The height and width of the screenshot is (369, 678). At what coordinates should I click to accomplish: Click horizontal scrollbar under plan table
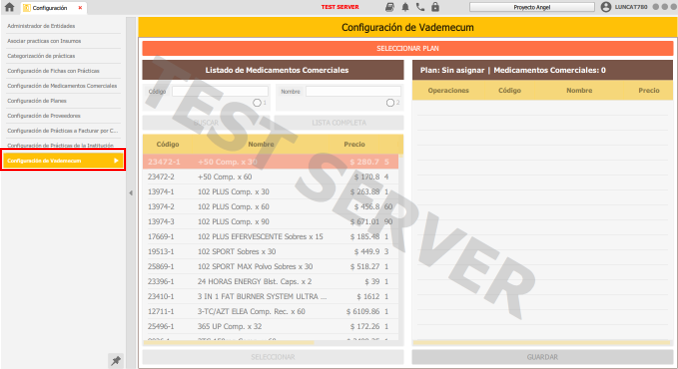click(542, 343)
